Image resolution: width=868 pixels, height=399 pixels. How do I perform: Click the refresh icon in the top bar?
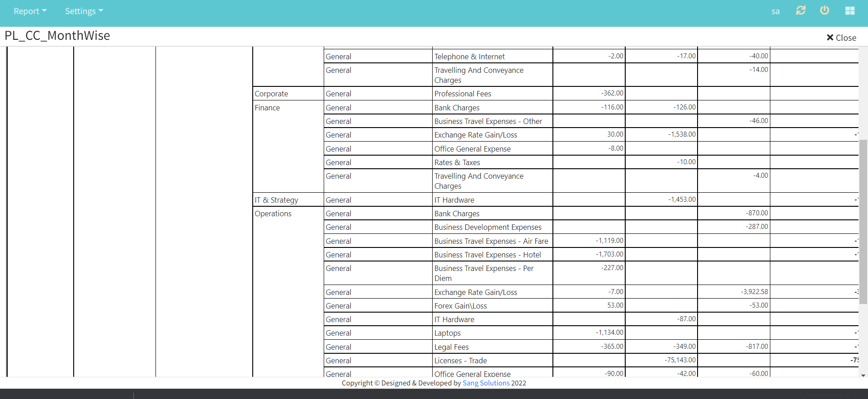click(x=801, y=10)
